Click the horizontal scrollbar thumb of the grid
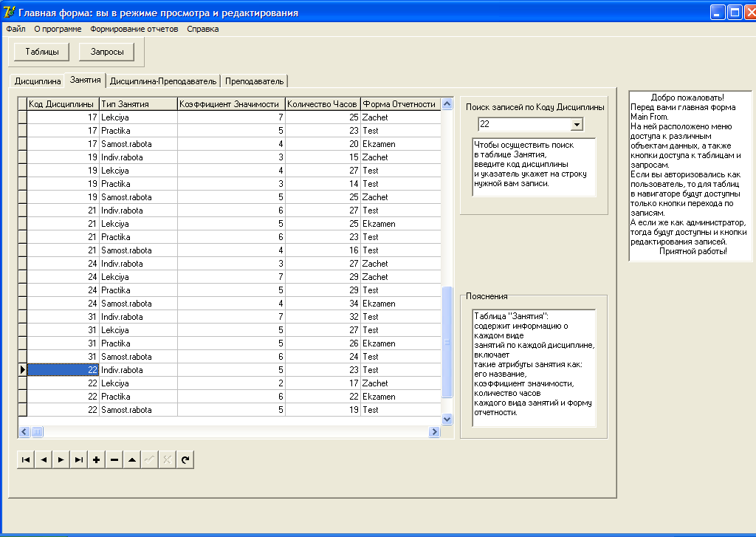Image resolution: width=756 pixels, height=537 pixels. coord(37,432)
